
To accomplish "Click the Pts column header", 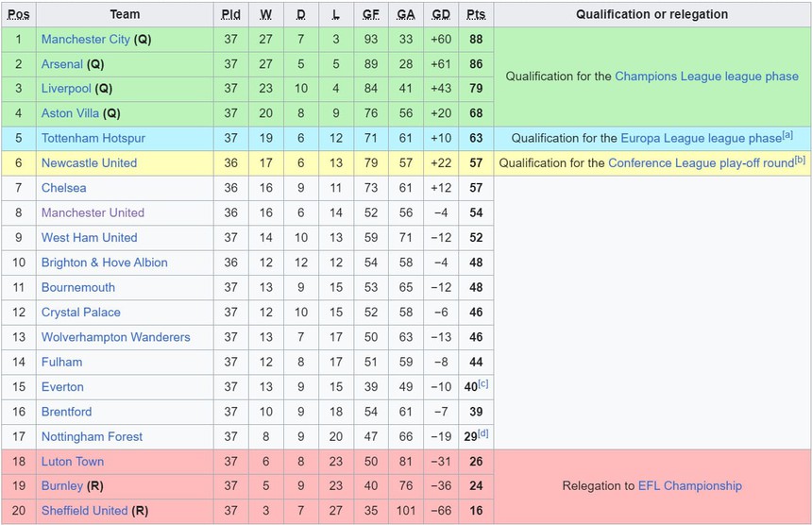I will [x=476, y=14].
